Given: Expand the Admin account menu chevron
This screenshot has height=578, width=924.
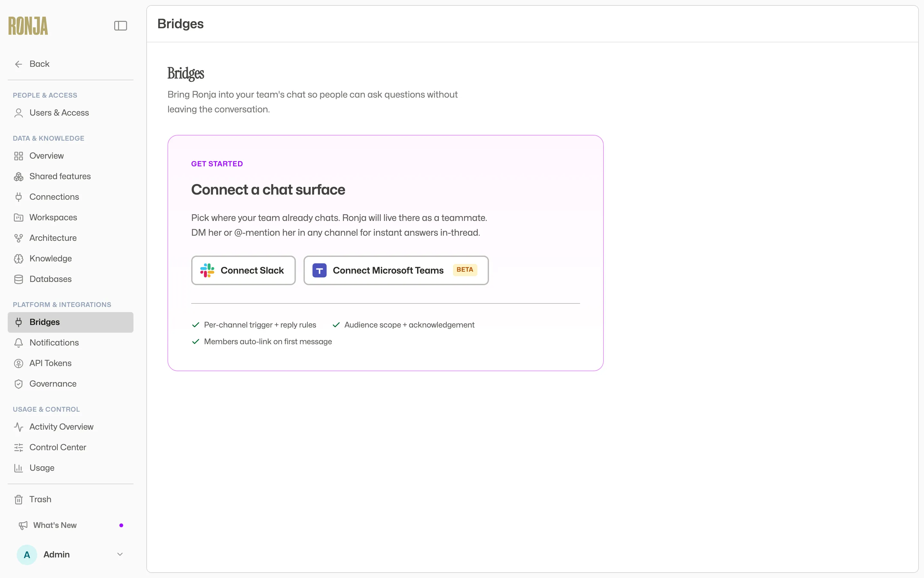Looking at the screenshot, I should pos(120,554).
